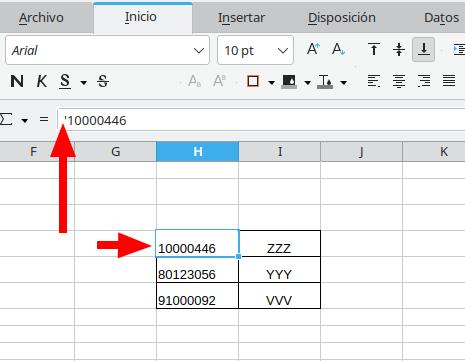Select cell containing VVV
Viewport: 465px width, 361px height.
[x=280, y=296]
